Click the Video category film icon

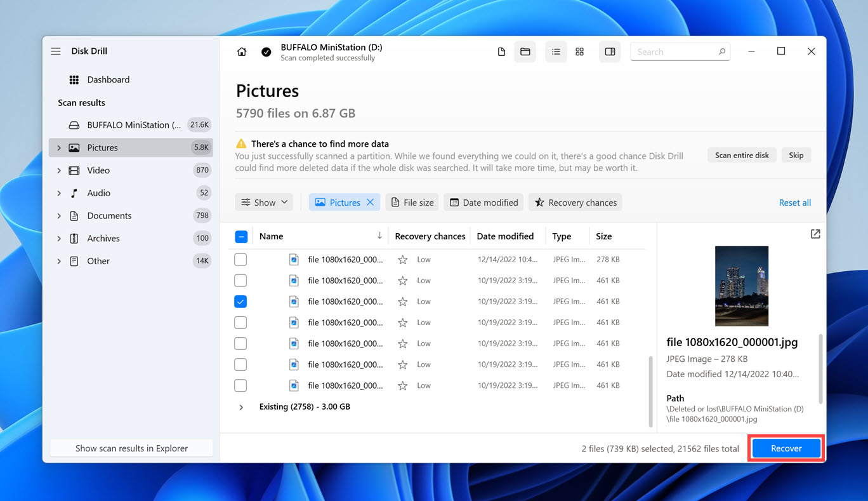74,170
